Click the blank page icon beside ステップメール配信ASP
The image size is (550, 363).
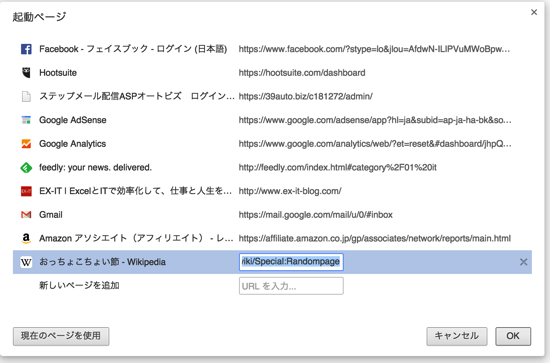(x=26, y=96)
